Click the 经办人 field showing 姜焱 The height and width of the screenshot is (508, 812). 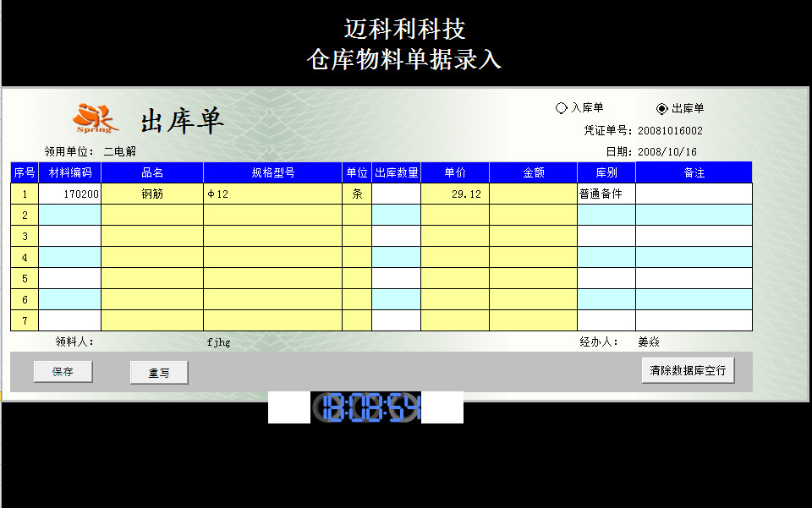[x=647, y=341]
